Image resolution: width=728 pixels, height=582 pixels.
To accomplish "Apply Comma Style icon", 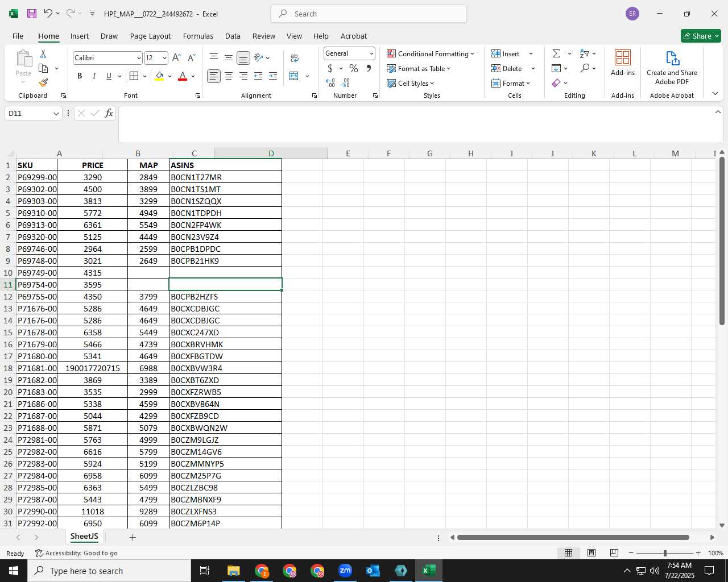I will point(369,68).
